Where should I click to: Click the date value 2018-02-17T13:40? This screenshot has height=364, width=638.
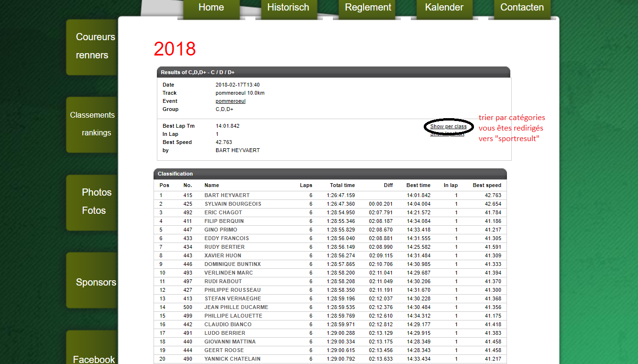point(238,85)
